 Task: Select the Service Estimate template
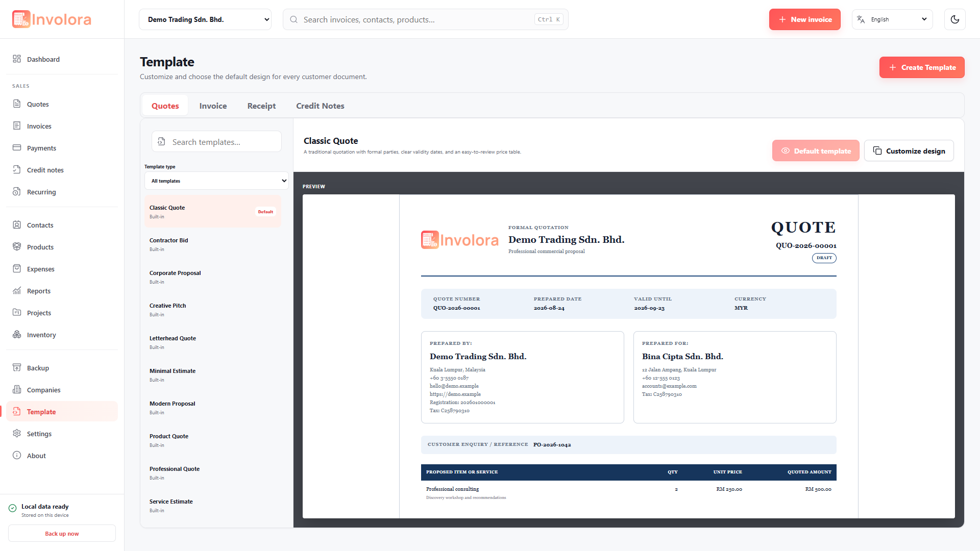[x=213, y=505]
